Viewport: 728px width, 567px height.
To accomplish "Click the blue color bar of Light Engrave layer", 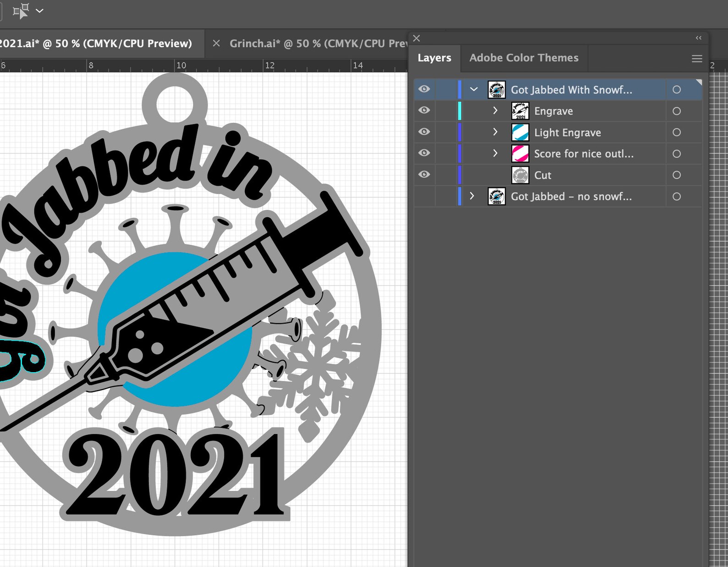I will pos(460,132).
